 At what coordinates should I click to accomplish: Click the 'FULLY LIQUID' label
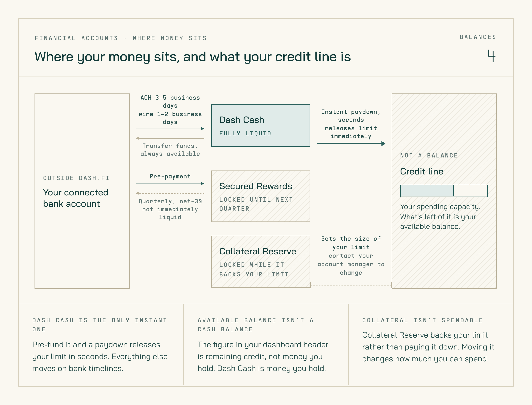click(x=245, y=133)
